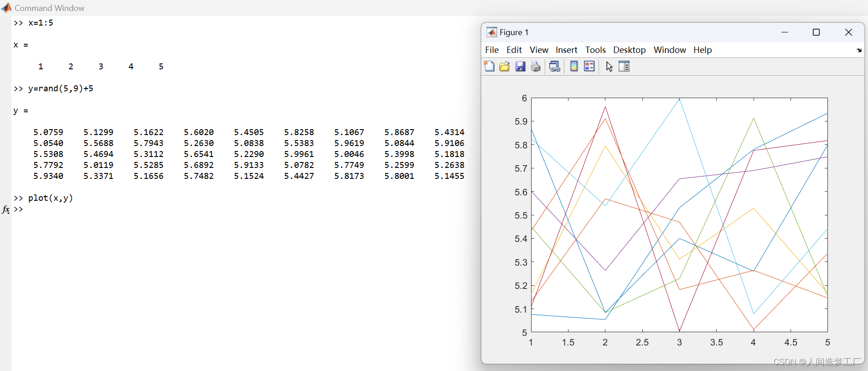
Task: Open the Insert menu in Figure 1
Action: (567, 50)
